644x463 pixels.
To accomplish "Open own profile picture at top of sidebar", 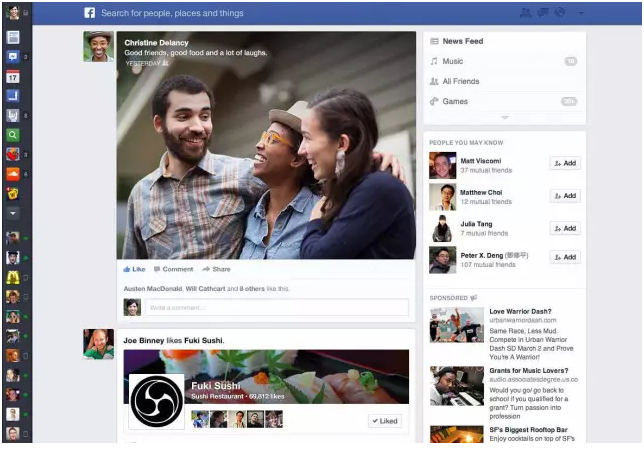I will point(13,13).
